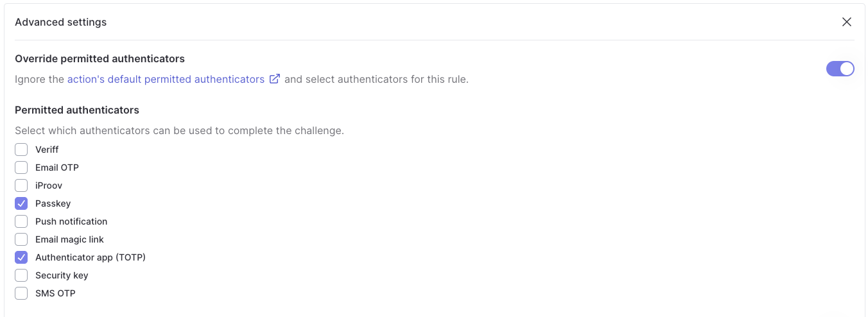Image resolution: width=868 pixels, height=317 pixels.
Task: Uncheck the Authenticator app (TOTP) checkbox
Action: pos(21,257)
